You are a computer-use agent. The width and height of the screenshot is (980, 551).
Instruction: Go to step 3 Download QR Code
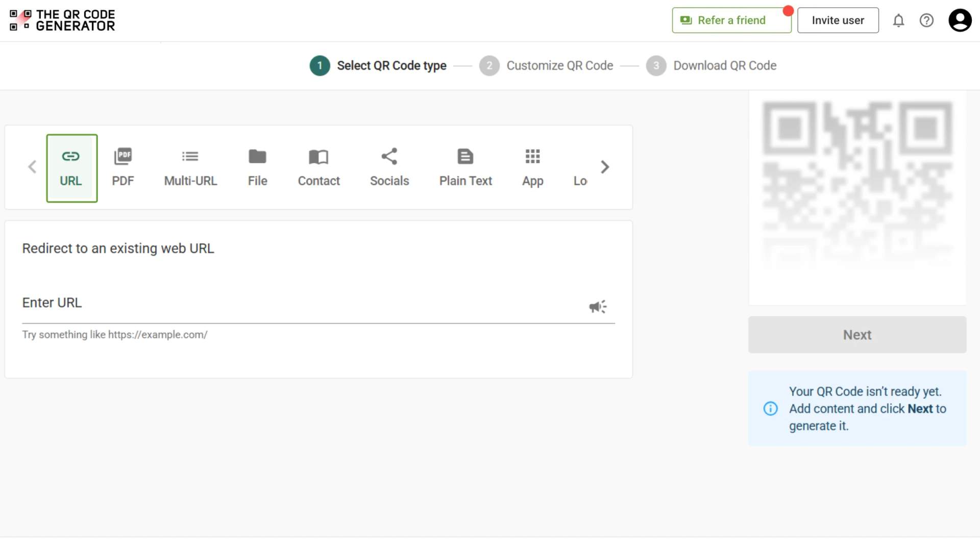point(711,66)
